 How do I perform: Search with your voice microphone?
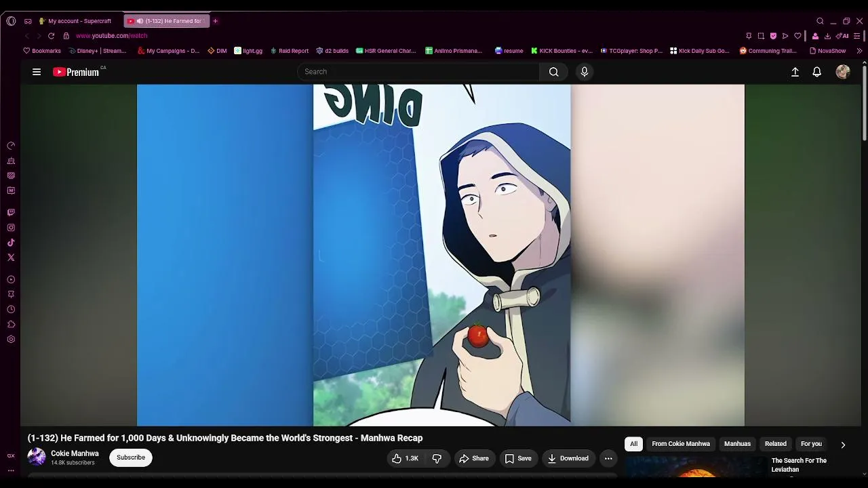(585, 72)
